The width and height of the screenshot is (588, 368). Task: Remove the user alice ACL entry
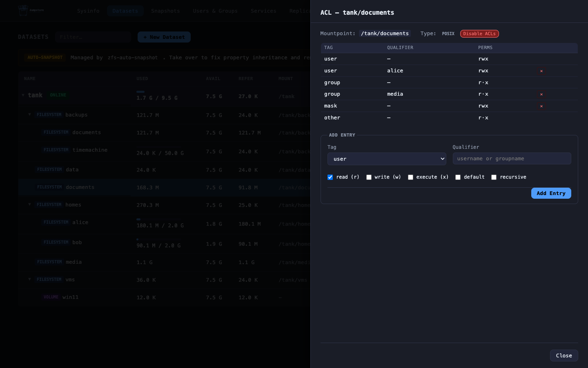pos(541,71)
